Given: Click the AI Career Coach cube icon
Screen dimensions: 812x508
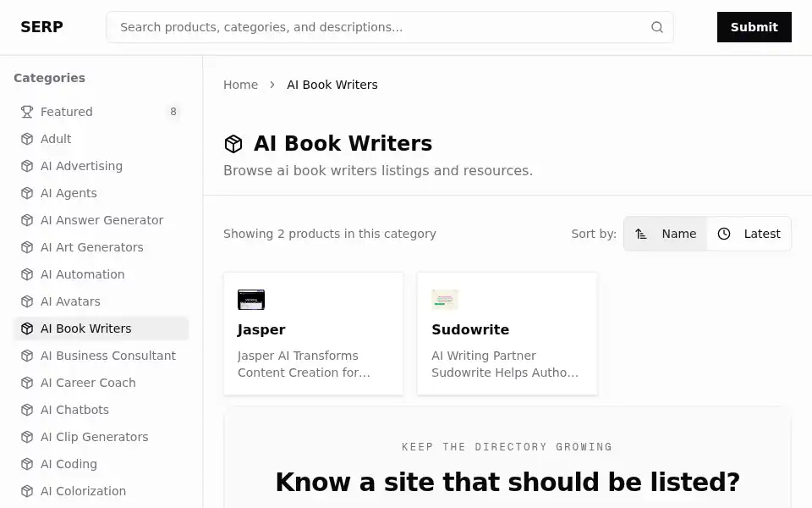Looking at the screenshot, I should tap(27, 383).
